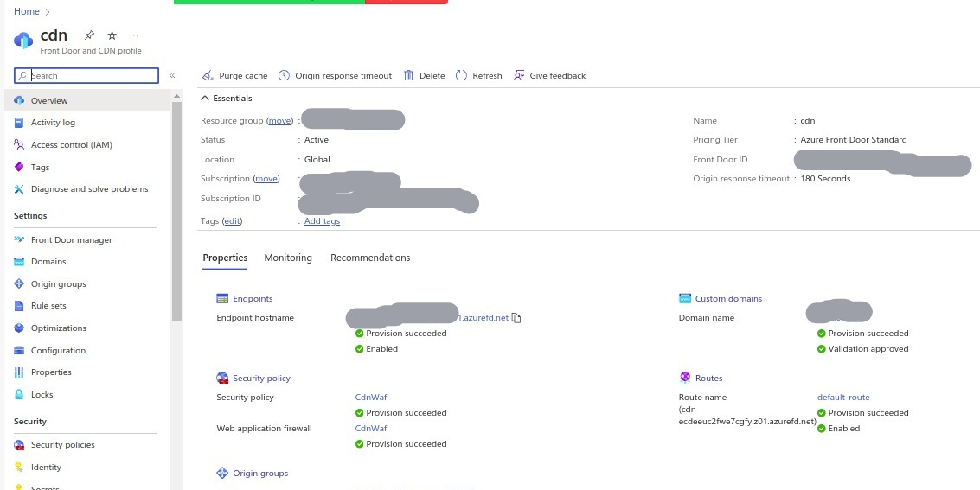Open Overview in the sidebar

[x=87, y=100]
